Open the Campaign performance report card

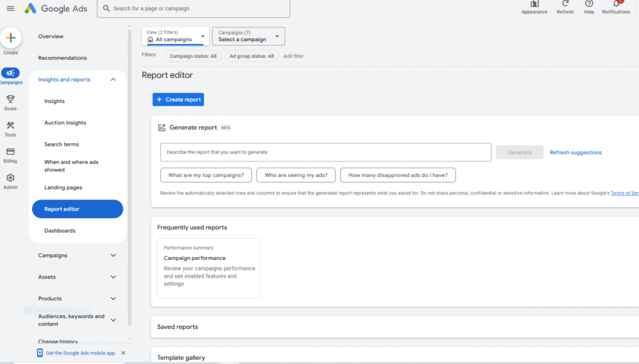[208, 268]
